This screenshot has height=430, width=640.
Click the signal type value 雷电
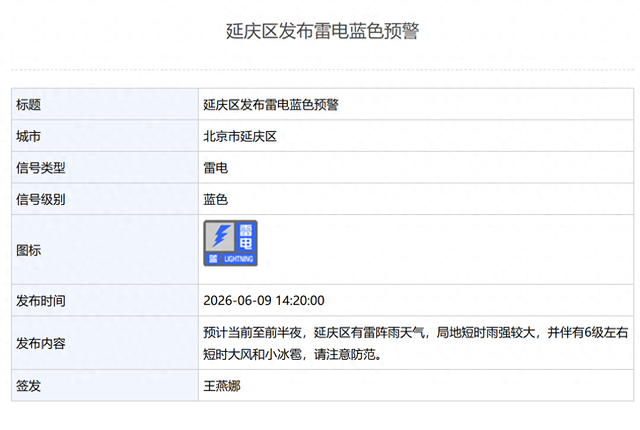click(x=216, y=168)
